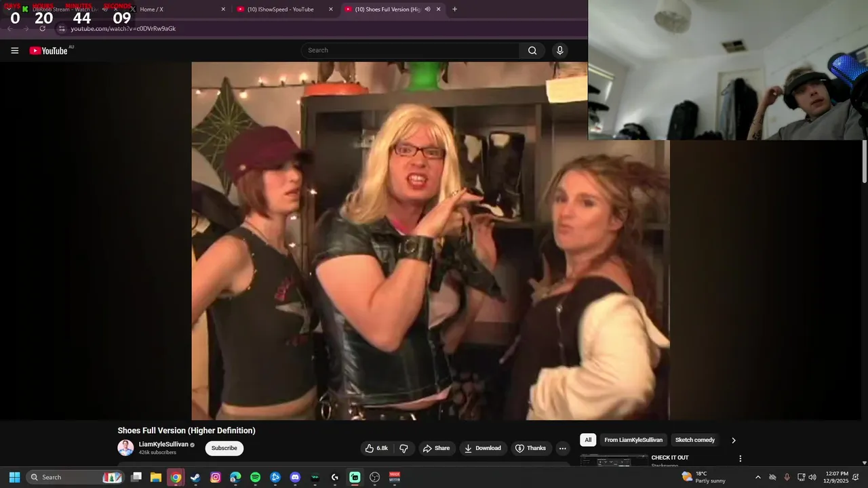Viewport: 868px width, 488px height.
Task: Open Voicemeeter from the taskbar
Action: tap(395, 477)
